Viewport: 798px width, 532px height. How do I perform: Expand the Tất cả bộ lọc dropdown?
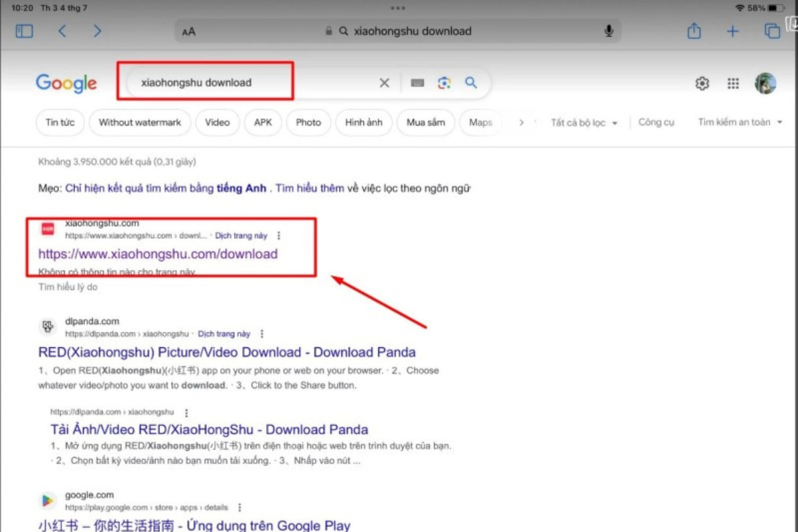coord(584,123)
